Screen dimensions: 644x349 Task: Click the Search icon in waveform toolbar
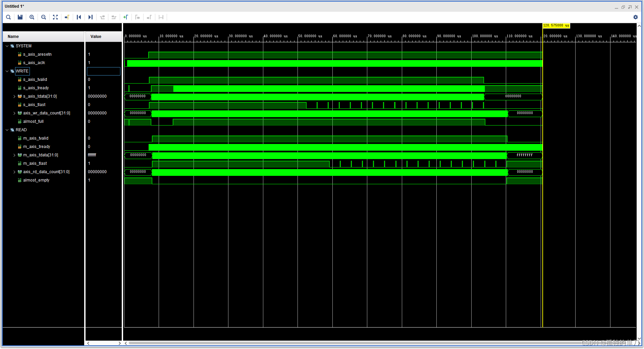click(x=8, y=17)
